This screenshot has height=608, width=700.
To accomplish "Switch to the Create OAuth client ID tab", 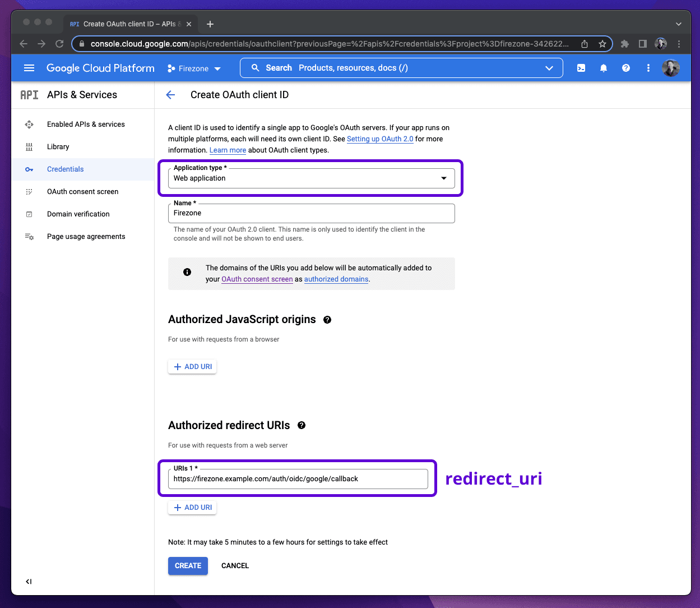I will click(129, 24).
